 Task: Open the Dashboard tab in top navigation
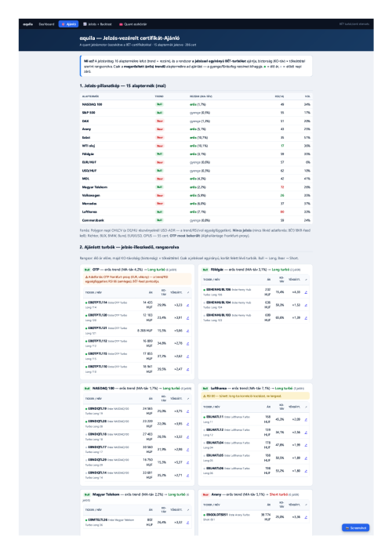point(47,24)
